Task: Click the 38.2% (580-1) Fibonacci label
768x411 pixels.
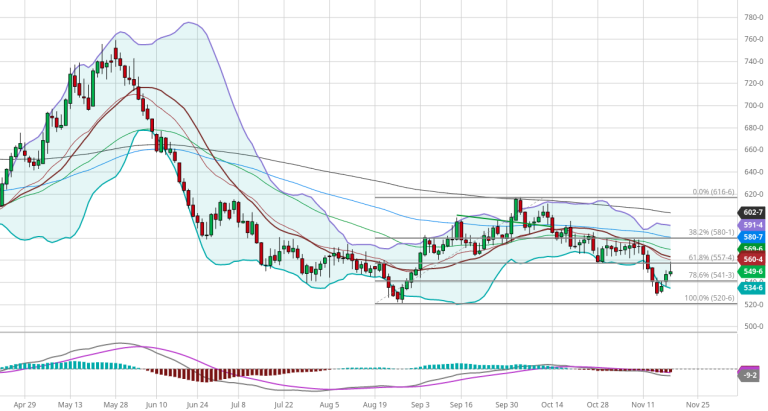Action: coord(713,232)
